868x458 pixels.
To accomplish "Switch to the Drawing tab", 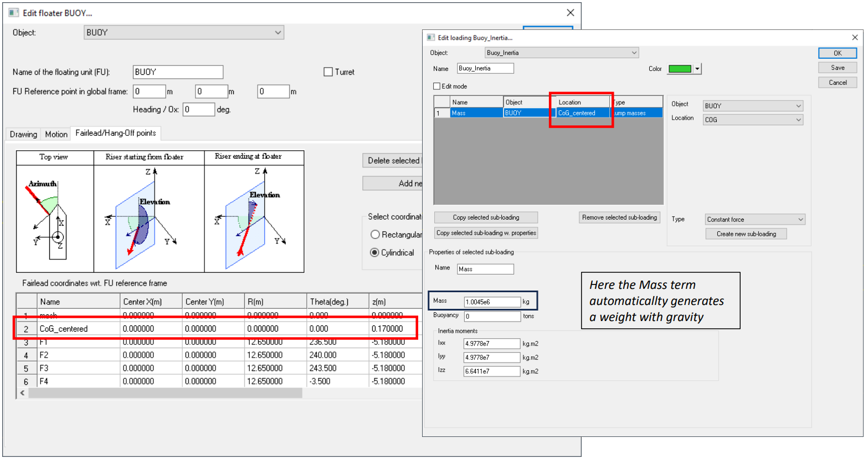I will coord(23,134).
